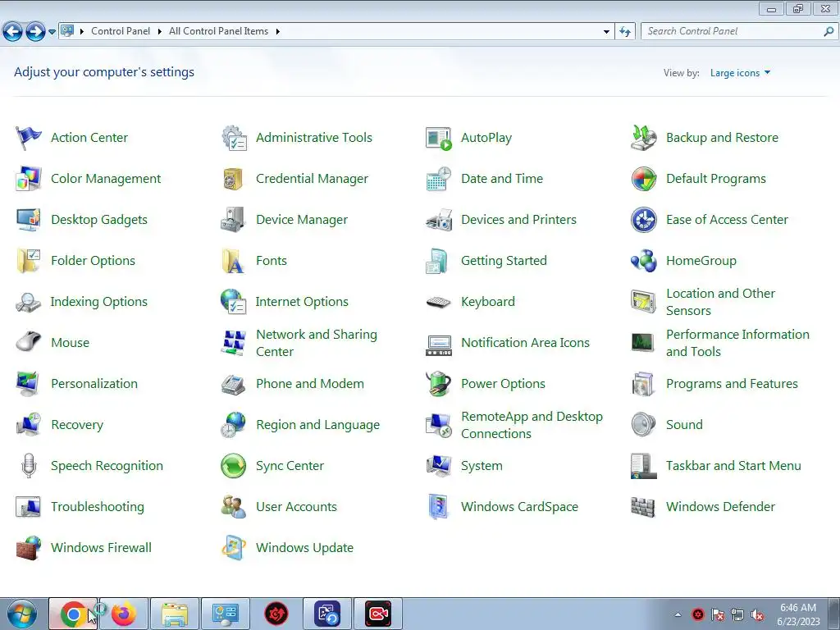Click the Speech Recognition microphone icon

pos(29,466)
